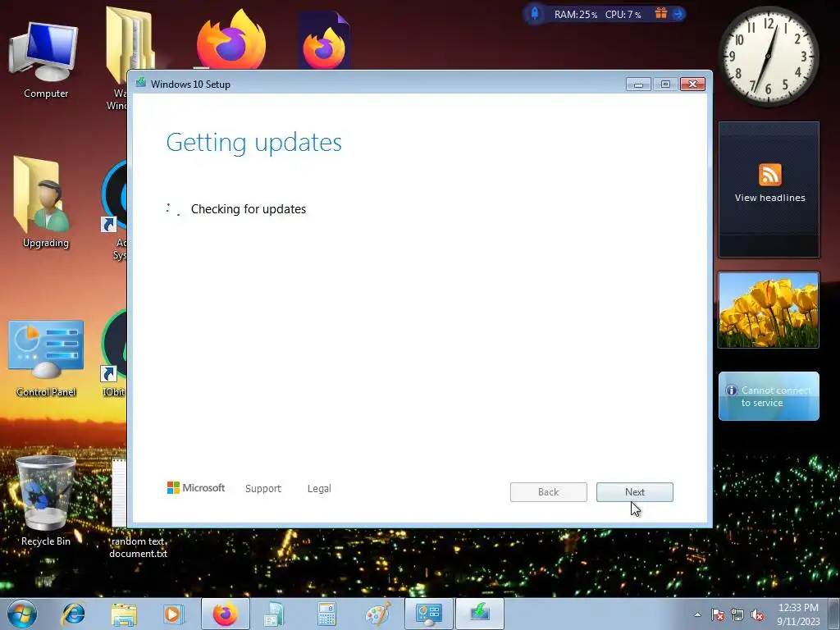Viewport: 840px width, 630px height.
Task: Open Windows Explorer from taskbar
Action: click(125, 614)
